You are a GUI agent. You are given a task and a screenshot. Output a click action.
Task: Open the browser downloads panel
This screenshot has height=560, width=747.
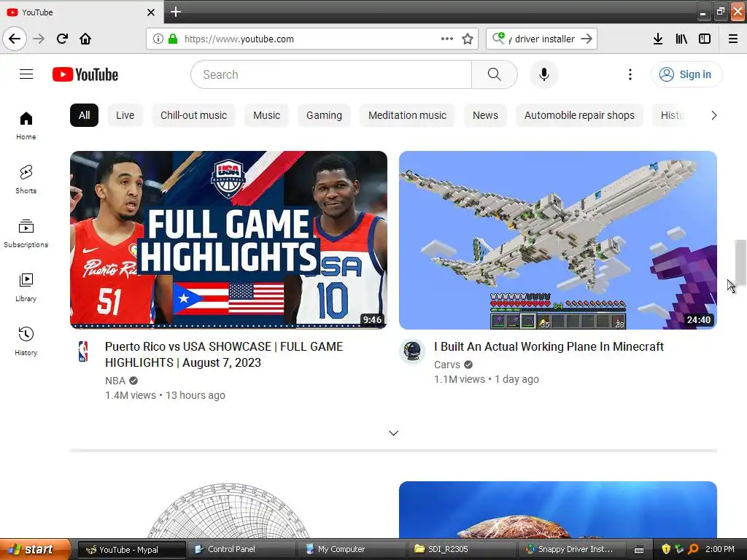pyautogui.click(x=658, y=39)
